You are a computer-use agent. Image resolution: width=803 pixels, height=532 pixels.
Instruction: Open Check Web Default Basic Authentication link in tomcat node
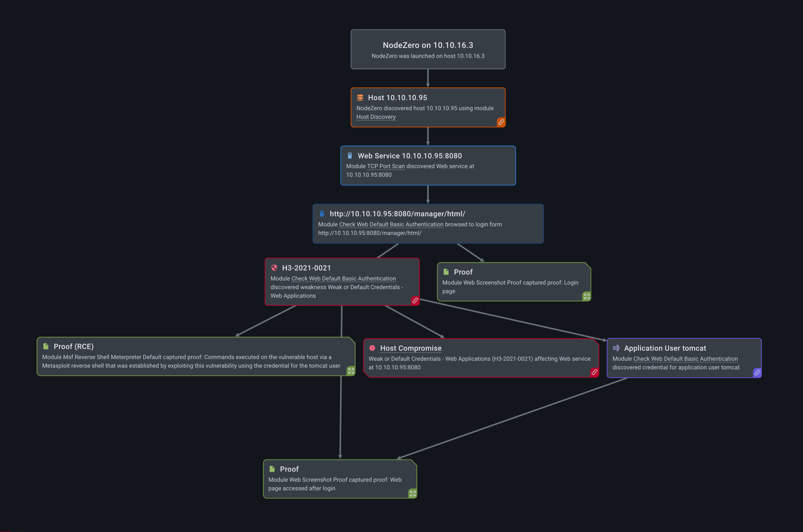point(685,359)
